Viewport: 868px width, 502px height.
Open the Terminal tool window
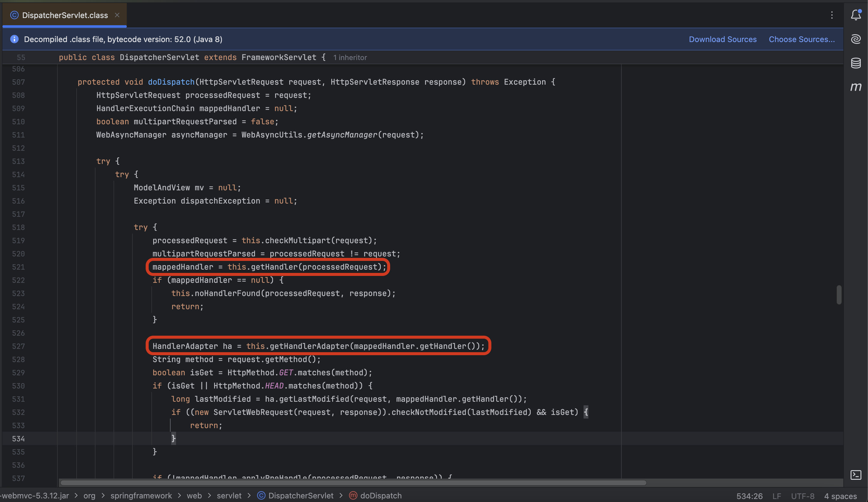tap(856, 475)
